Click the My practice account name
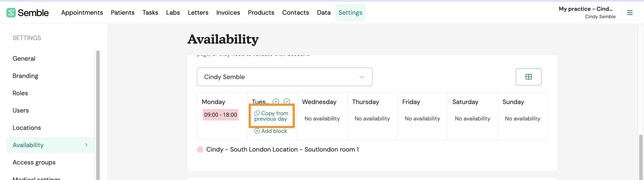Image resolution: width=644 pixels, height=180 pixels. coord(586,9)
